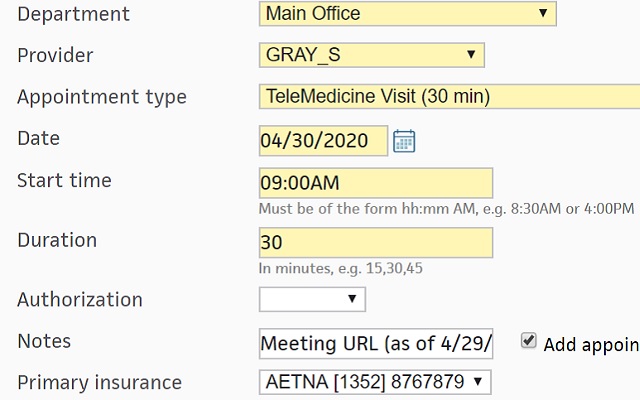This screenshot has height=400, width=640.
Task: Click the Appointment type label
Action: (x=102, y=97)
